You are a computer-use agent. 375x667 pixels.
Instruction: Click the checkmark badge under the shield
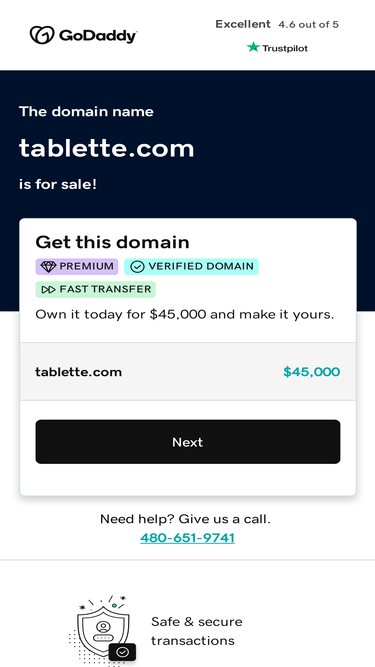click(122, 652)
